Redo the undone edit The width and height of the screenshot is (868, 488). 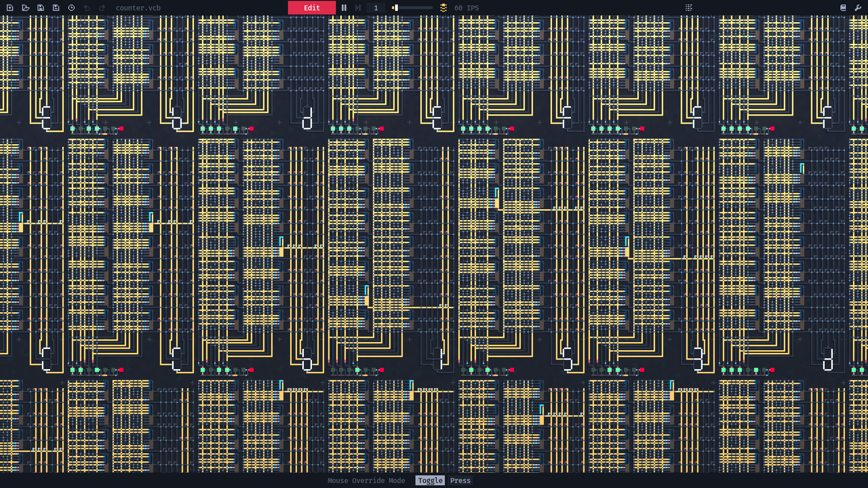(x=102, y=8)
